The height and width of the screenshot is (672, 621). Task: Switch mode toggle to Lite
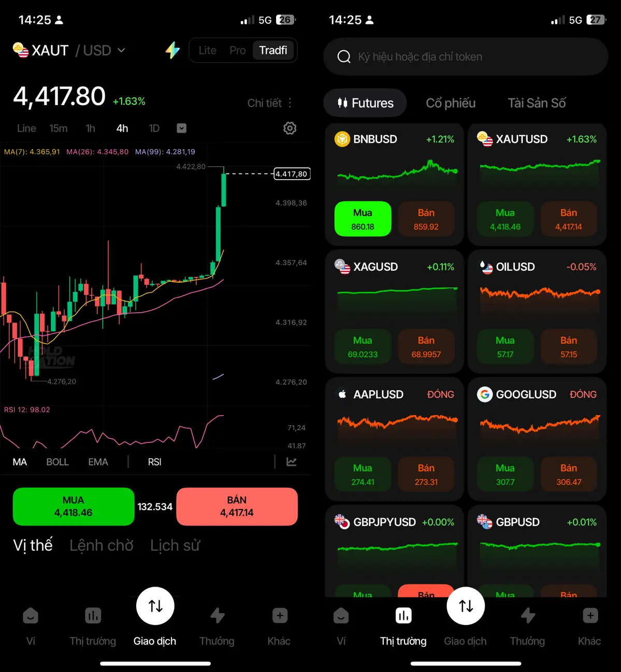click(208, 50)
